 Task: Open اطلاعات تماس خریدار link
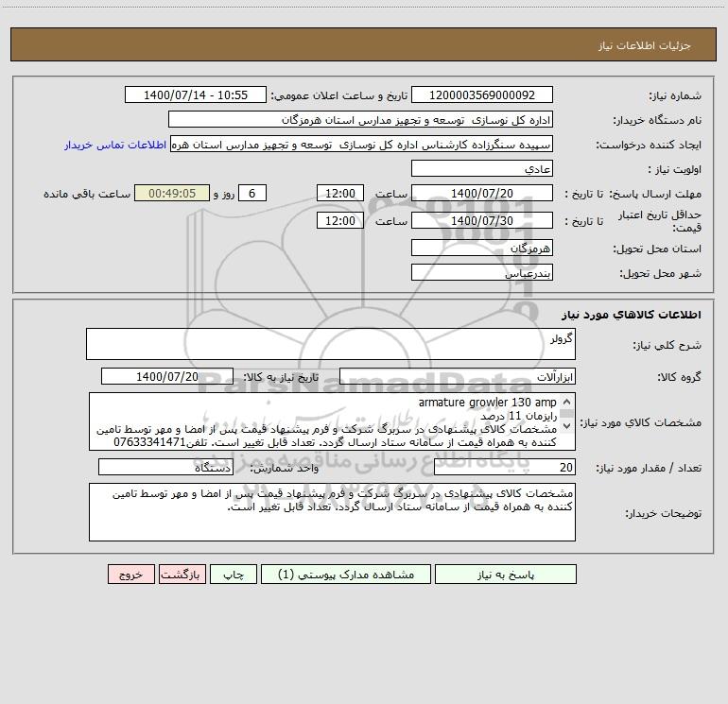(115, 145)
